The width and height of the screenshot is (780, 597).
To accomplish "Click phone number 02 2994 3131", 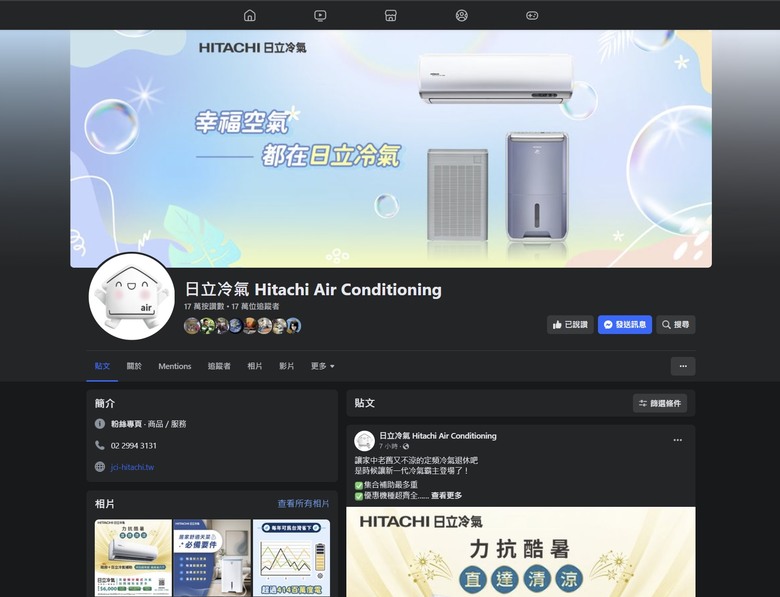I will (133, 446).
